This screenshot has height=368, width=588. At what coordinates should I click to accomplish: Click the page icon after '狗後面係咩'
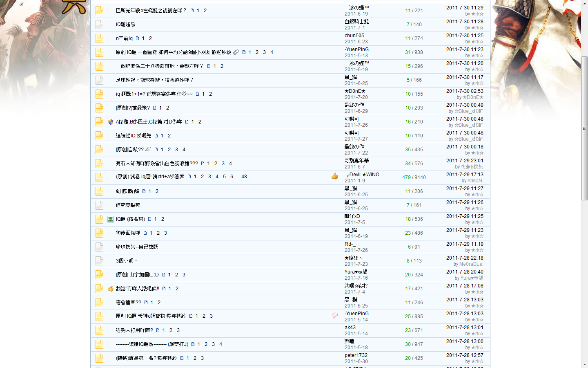pos(145,233)
